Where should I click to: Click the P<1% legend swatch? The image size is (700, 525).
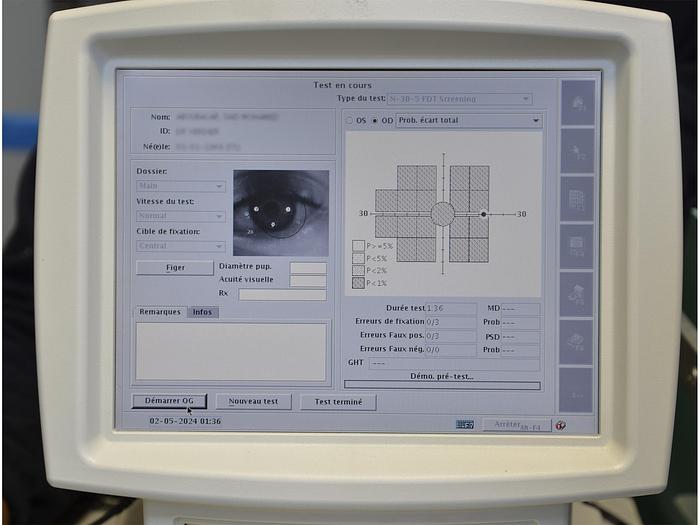(358, 283)
